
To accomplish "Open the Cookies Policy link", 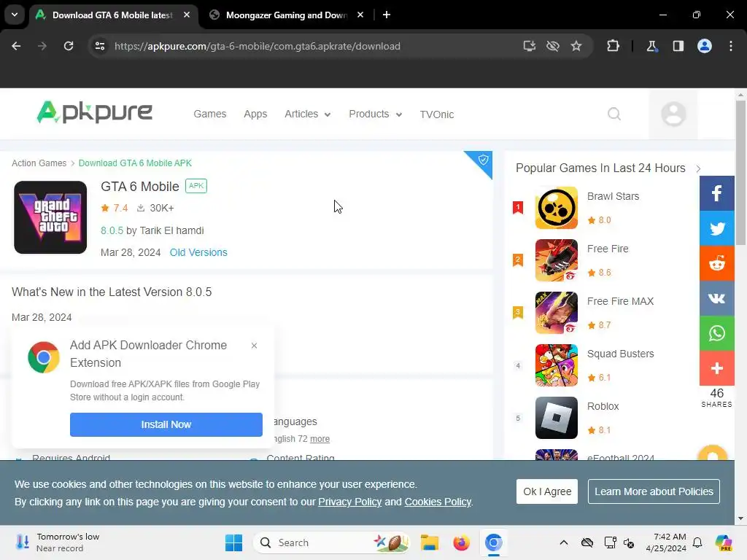I will point(438,502).
